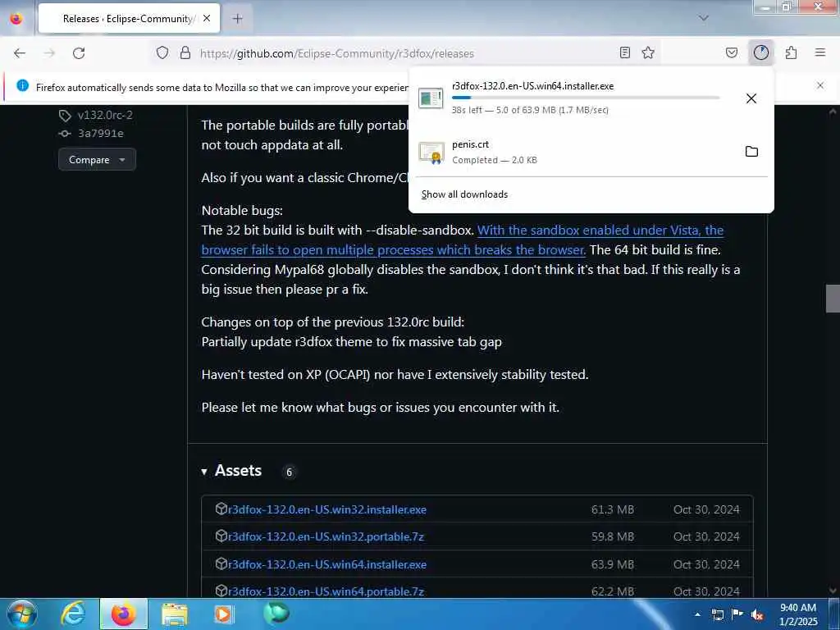840x630 pixels.
Task: Click the info icon in notification bar
Action: (22, 85)
